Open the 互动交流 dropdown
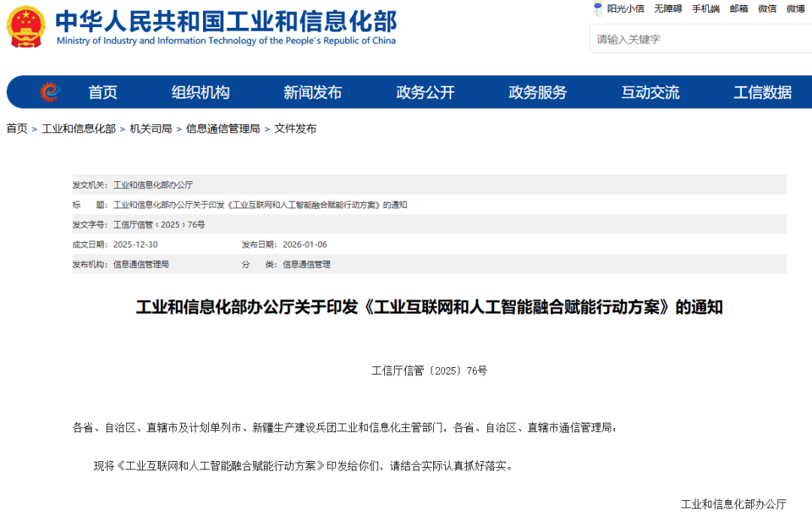This screenshot has height=516, width=812. (x=649, y=92)
